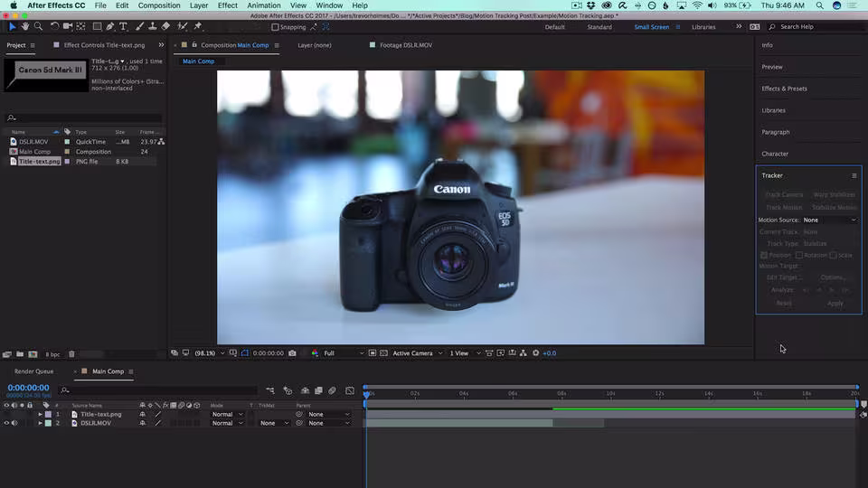Open the Composition menu

(159, 5)
